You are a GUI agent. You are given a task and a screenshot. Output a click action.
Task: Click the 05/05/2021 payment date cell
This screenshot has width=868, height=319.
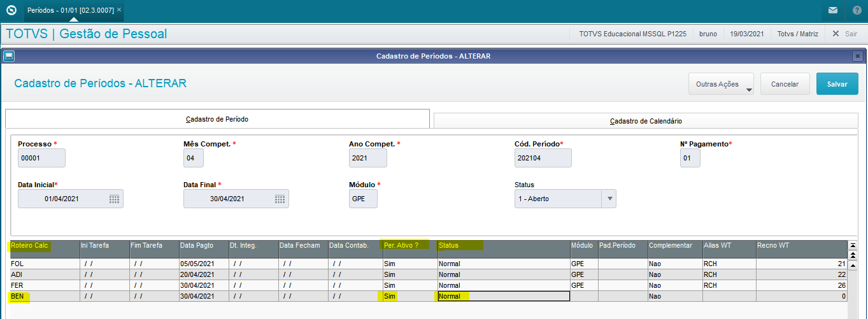click(x=203, y=264)
